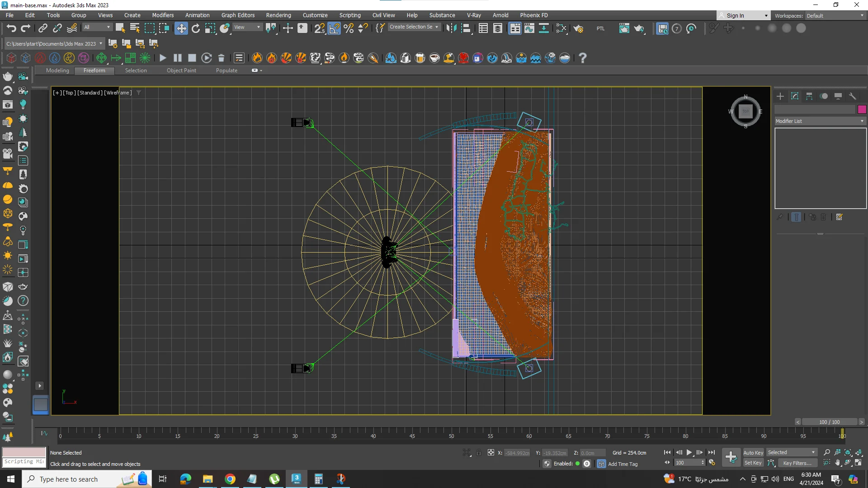Open the Hierarchy panel tab
The width and height of the screenshot is (868, 488).
[x=809, y=96]
